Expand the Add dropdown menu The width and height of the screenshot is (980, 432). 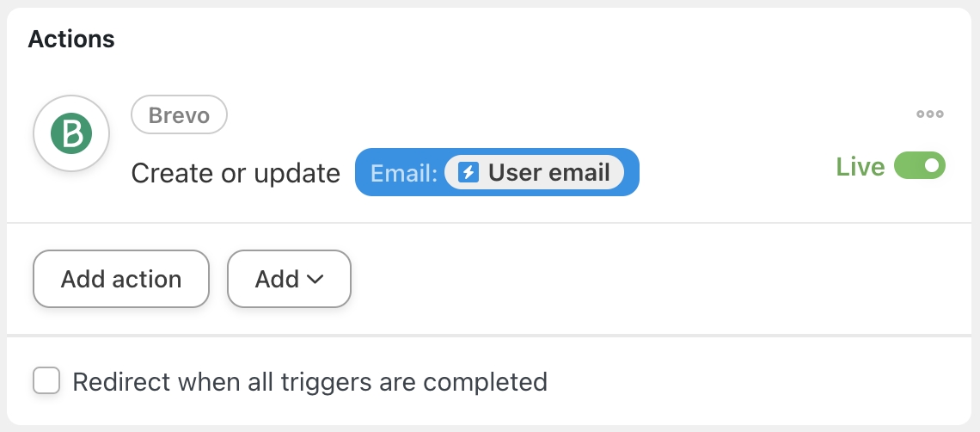coord(289,279)
